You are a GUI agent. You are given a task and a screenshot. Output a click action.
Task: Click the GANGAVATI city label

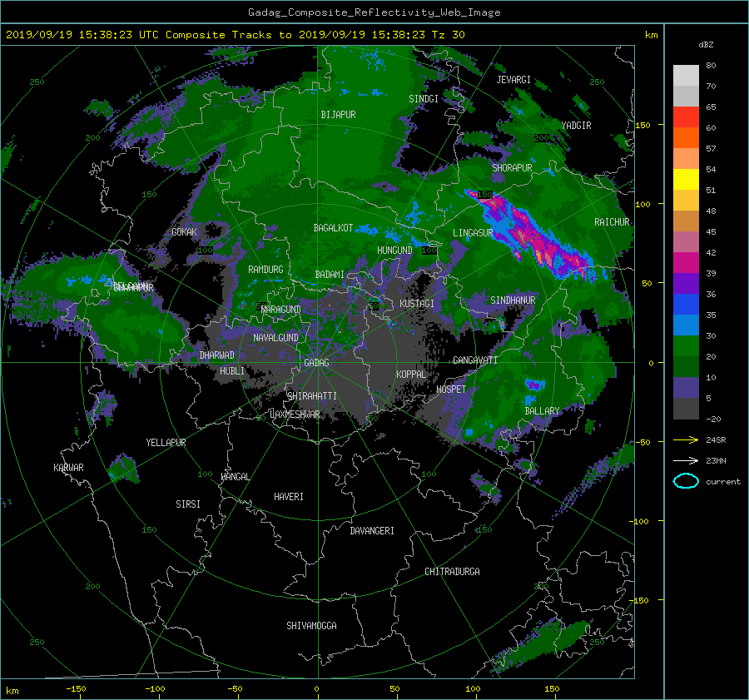click(x=475, y=360)
